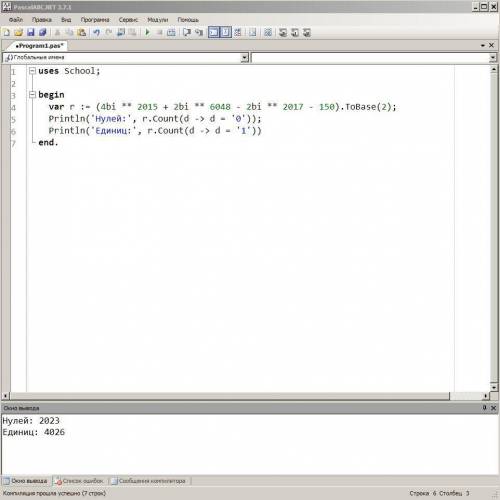Image resolution: width=500 pixels, height=500 pixels.
Task: Open the Программа menu
Action: [x=95, y=20]
